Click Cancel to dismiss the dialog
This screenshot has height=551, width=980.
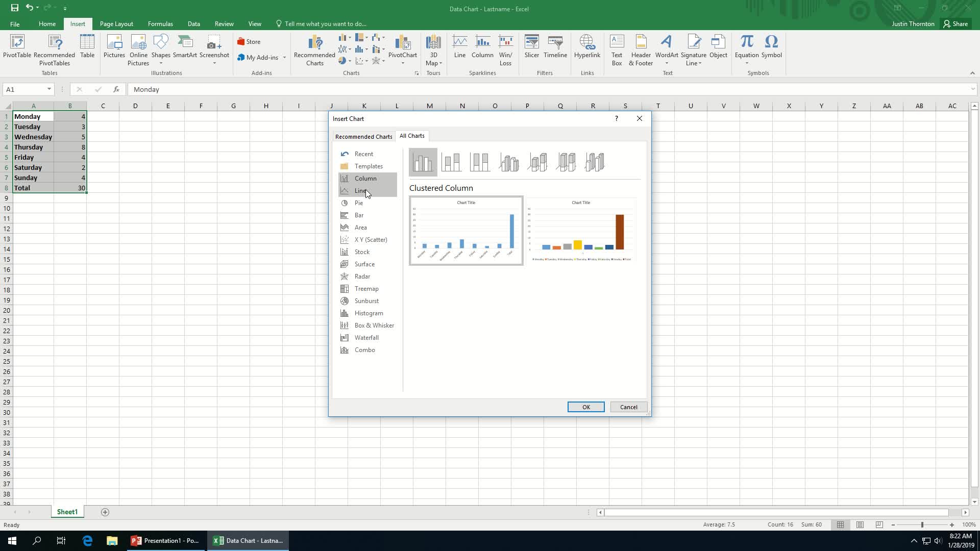tap(629, 406)
